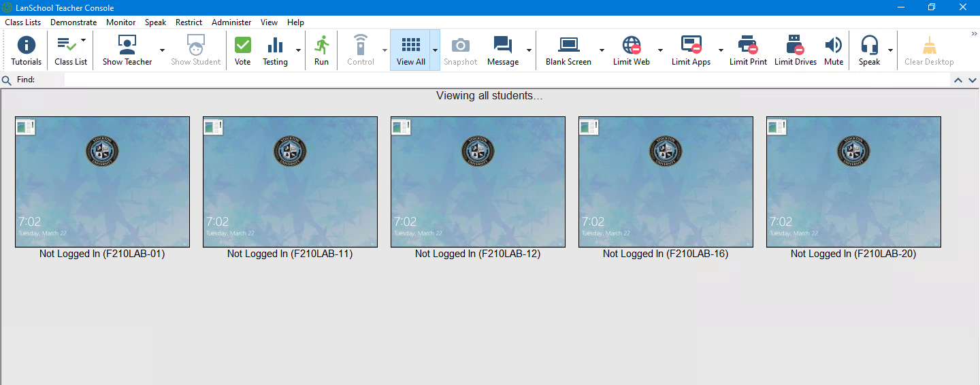Jump to next find result arrow
Image resolution: width=980 pixels, height=385 pixels.
point(972,80)
